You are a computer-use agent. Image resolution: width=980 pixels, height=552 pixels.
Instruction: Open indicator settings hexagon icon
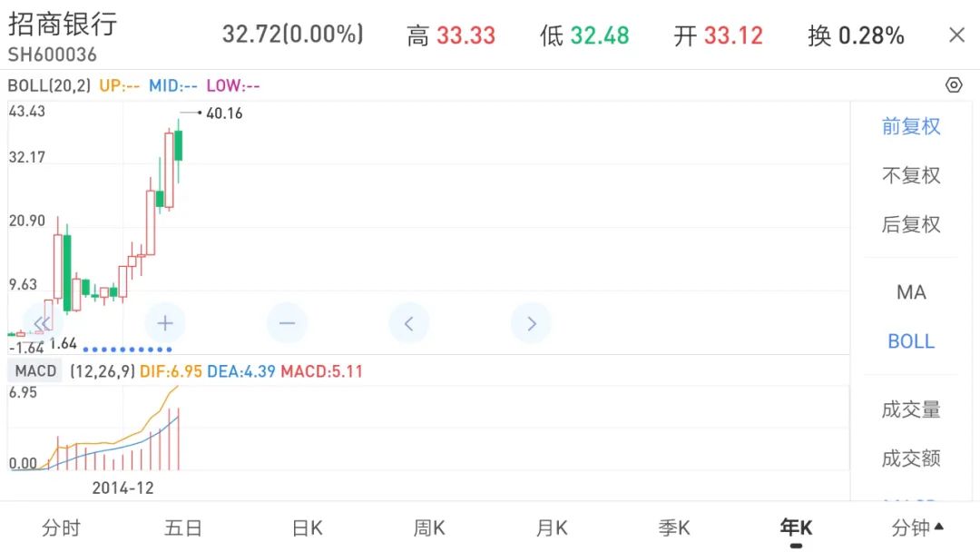pyautogui.click(x=954, y=85)
